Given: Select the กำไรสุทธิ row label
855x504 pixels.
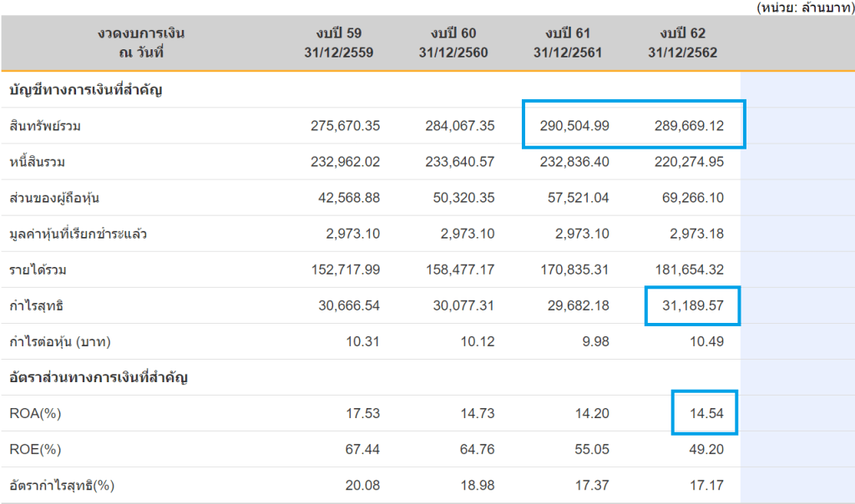Looking at the screenshot, I should pyautogui.click(x=37, y=306).
